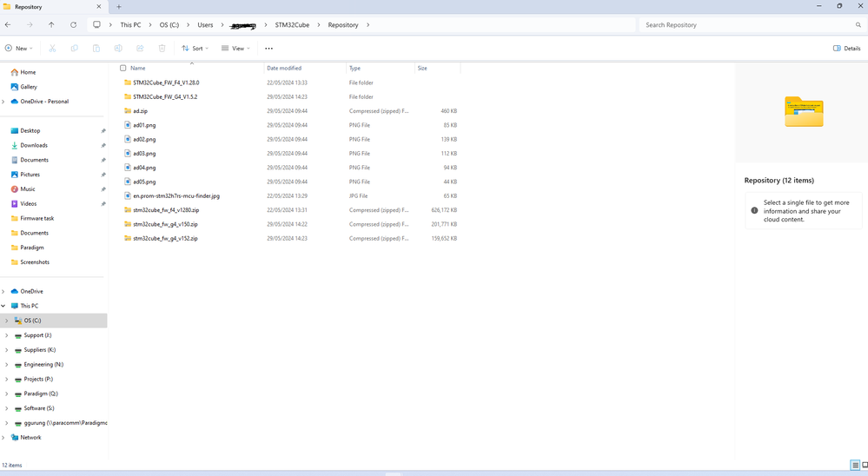Expand the Support (J:) drive node

7,335
